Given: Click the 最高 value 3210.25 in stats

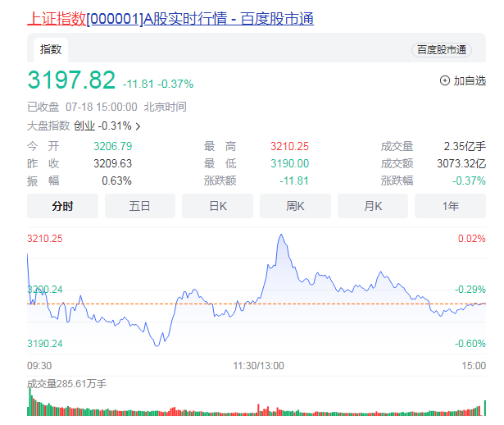Looking at the screenshot, I should [289, 146].
